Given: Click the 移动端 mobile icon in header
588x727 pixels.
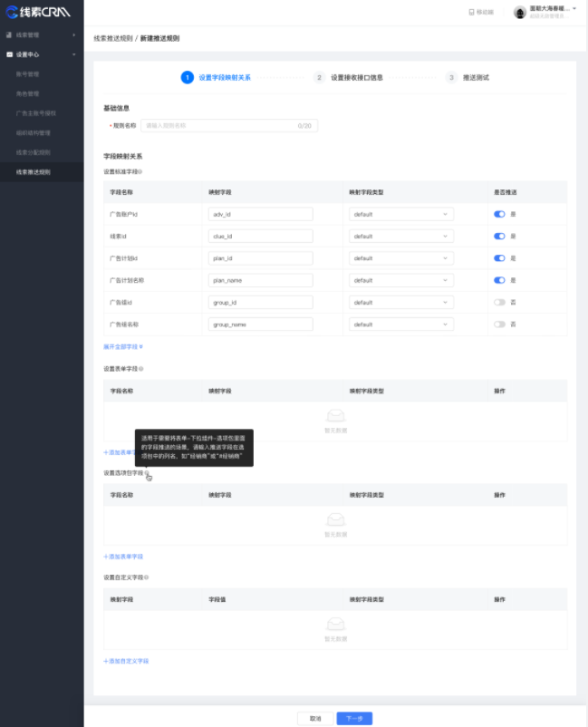Looking at the screenshot, I should [x=472, y=12].
